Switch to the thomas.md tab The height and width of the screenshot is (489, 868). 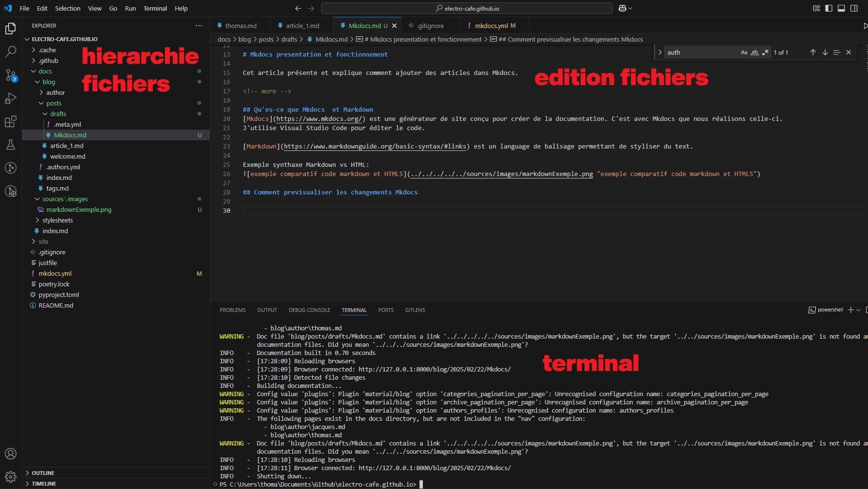pyautogui.click(x=240, y=26)
